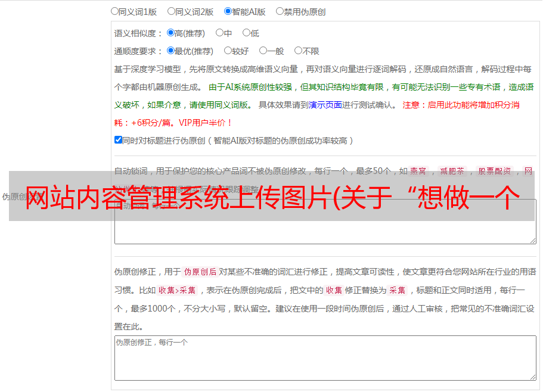
Task: Click the red VIP用户半价 notice text
Action: (204, 123)
